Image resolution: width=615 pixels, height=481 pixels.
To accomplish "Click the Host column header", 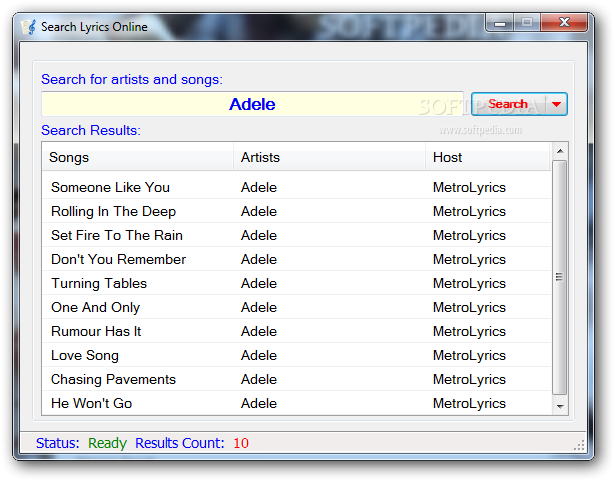I will point(488,157).
